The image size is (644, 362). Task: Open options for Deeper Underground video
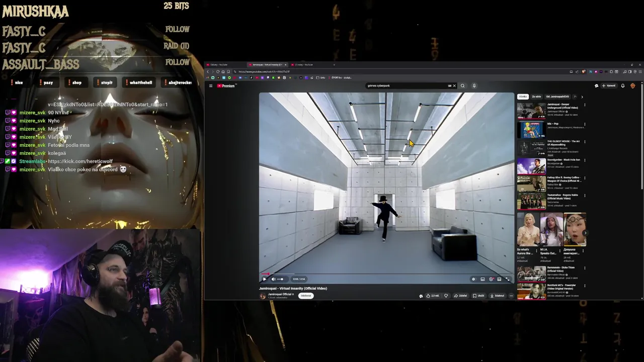585,106
